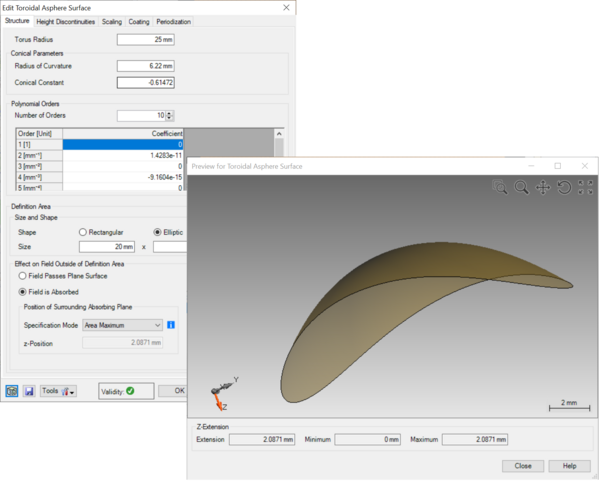
Task: Click the fit-to-window expand icon in preview
Action: point(585,187)
